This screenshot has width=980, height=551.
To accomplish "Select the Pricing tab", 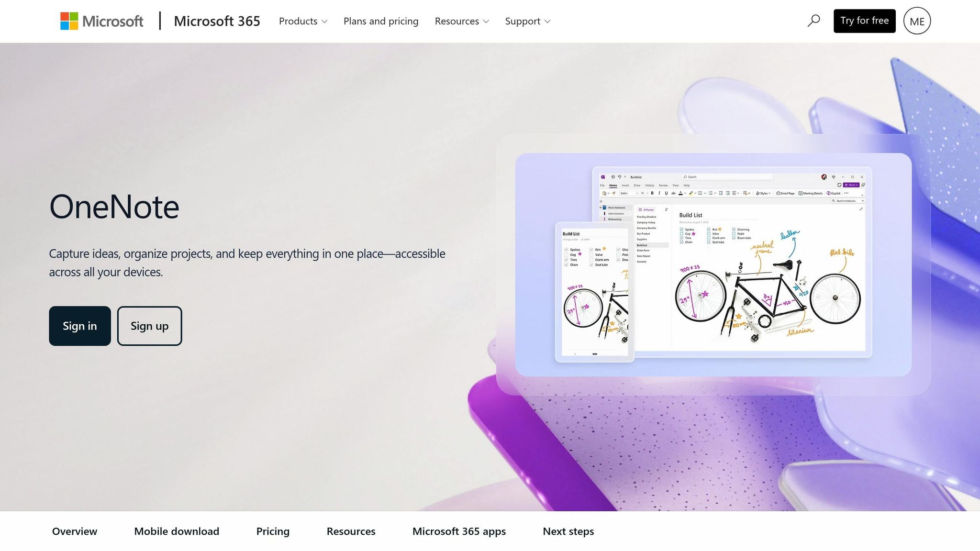I will coord(273,531).
